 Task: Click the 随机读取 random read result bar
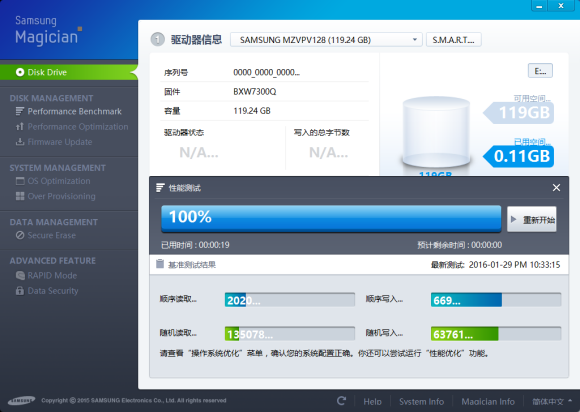290,334
